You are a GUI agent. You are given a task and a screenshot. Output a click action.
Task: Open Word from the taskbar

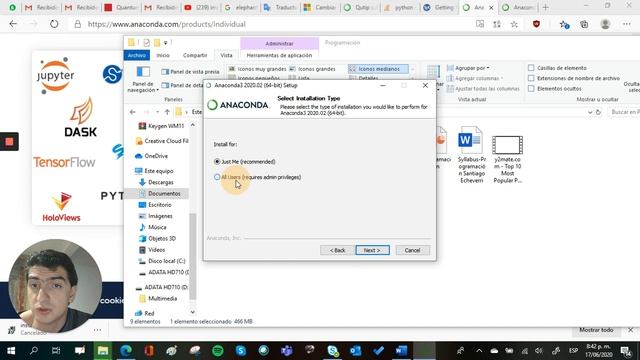pos(401,351)
